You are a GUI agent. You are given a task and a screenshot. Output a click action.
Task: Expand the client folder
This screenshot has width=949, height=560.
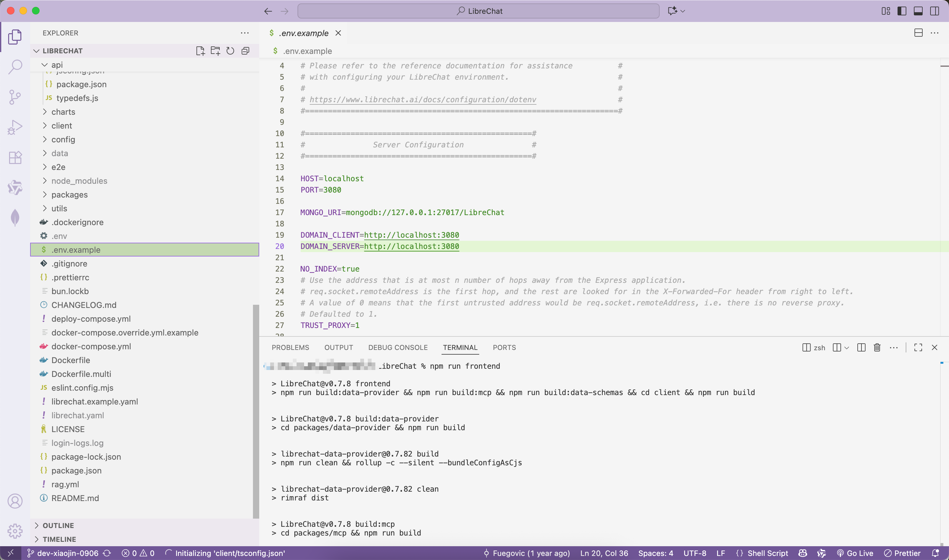click(62, 126)
